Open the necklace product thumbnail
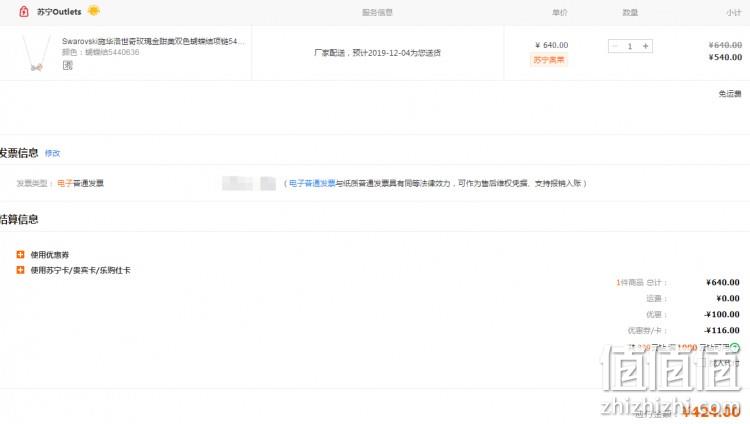Screen dimensions: 750x424 pyautogui.click(x=36, y=53)
